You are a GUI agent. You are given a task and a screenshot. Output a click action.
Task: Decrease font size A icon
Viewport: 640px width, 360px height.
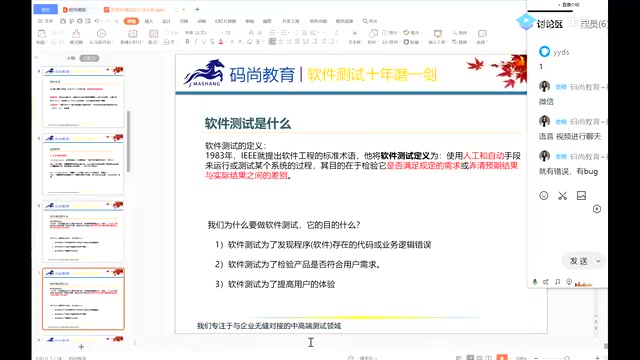[x=259, y=33]
